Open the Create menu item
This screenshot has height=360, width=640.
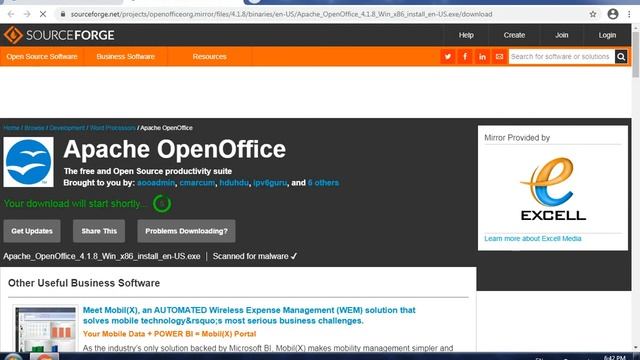pyautogui.click(x=514, y=35)
